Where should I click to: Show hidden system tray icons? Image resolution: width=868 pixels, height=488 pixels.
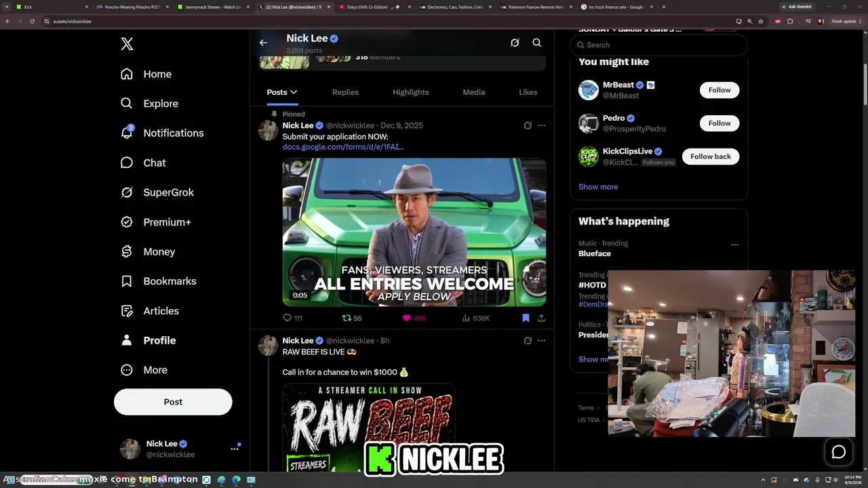(x=763, y=480)
